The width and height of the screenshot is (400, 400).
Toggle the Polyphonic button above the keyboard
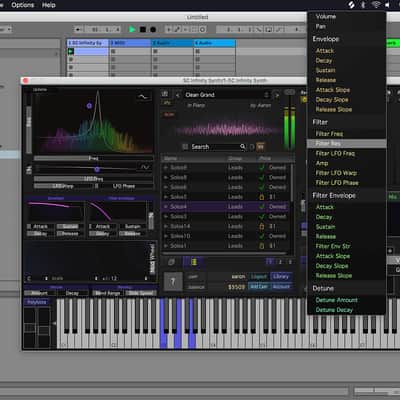click(x=37, y=302)
